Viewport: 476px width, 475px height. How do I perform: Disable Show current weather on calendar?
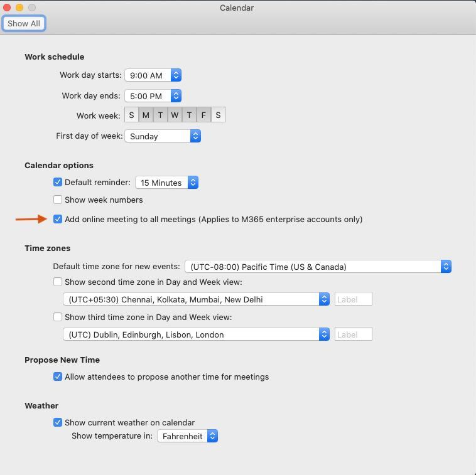58,423
